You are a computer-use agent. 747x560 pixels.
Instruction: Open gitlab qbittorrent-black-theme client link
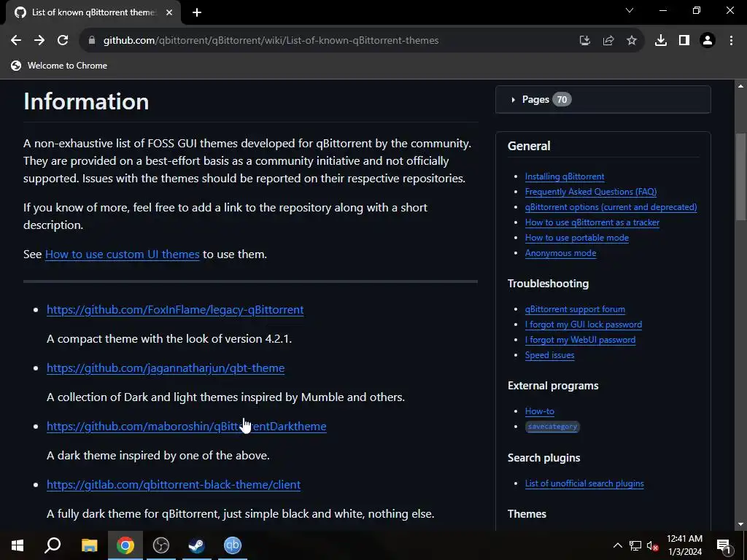(x=174, y=485)
